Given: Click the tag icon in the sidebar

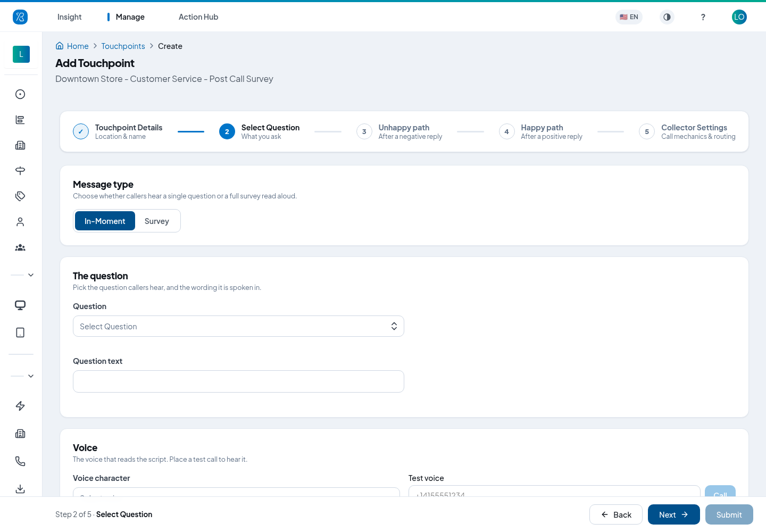Looking at the screenshot, I should (20, 196).
